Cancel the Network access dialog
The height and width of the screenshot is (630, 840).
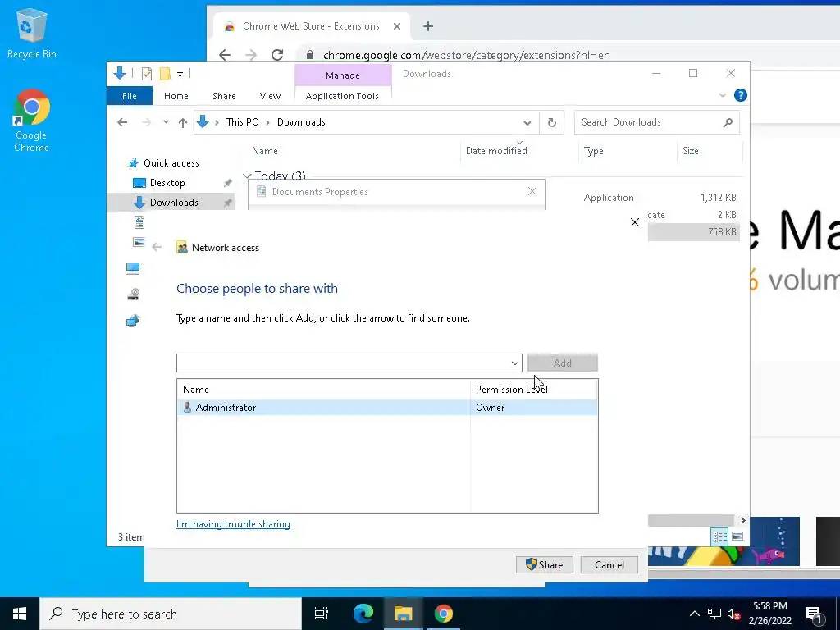[x=609, y=564]
